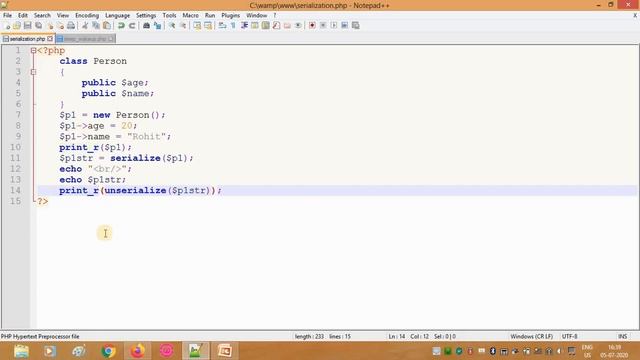The width and height of the screenshot is (640, 360).
Task: Open Firefox from the taskbar
Action: tap(138, 351)
